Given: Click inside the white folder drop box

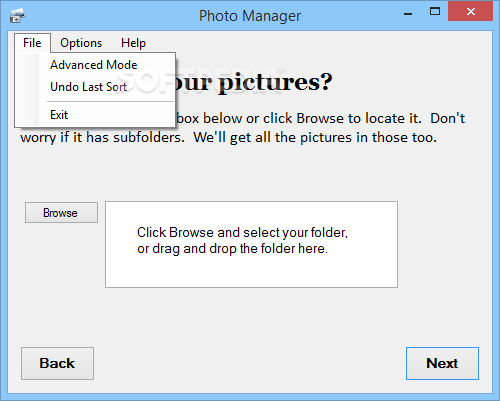Looking at the screenshot, I should pyautogui.click(x=251, y=244).
